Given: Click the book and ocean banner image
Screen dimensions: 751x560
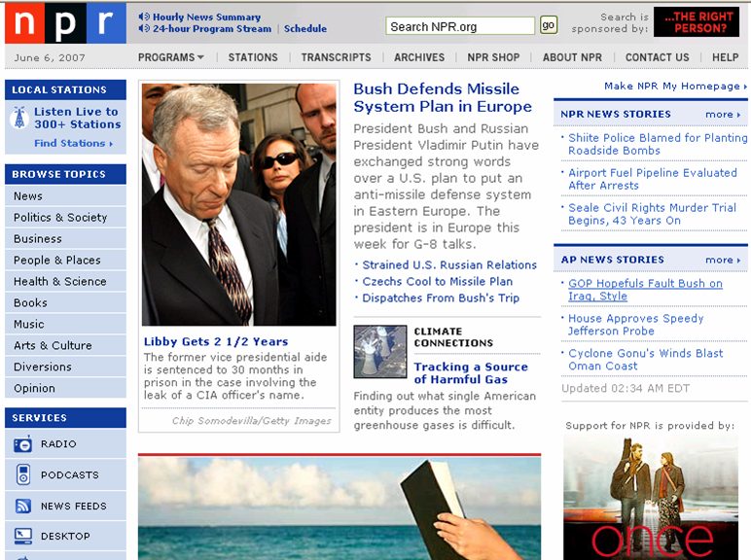Looking at the screenshot, I should pos(340,508).
